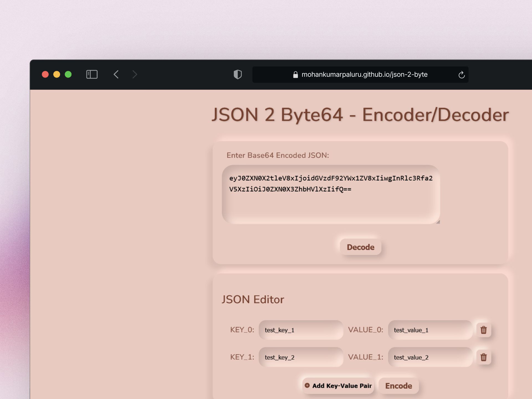Click into the KEY_1 input field
Viewport: 532px width, 399px height.
(301, 357)
